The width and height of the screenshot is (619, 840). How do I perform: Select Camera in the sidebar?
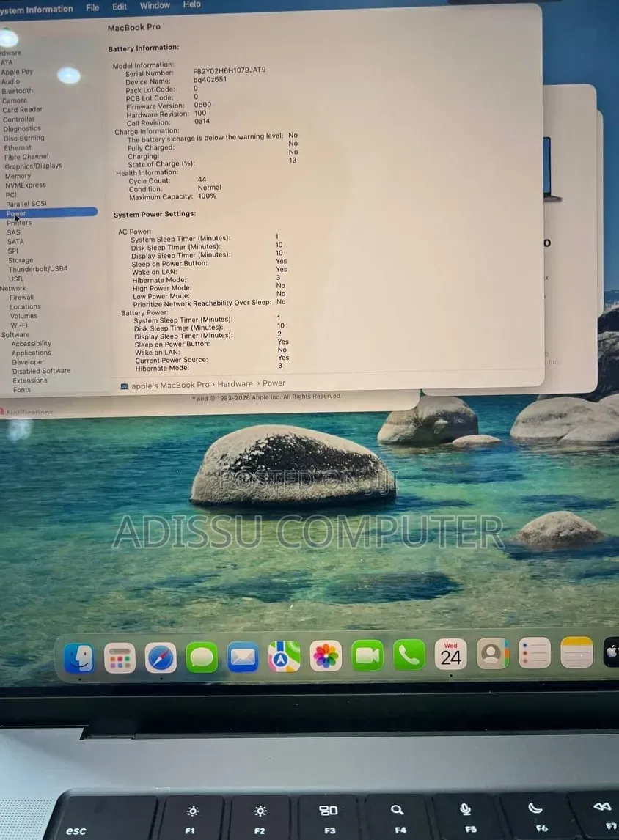15,100
